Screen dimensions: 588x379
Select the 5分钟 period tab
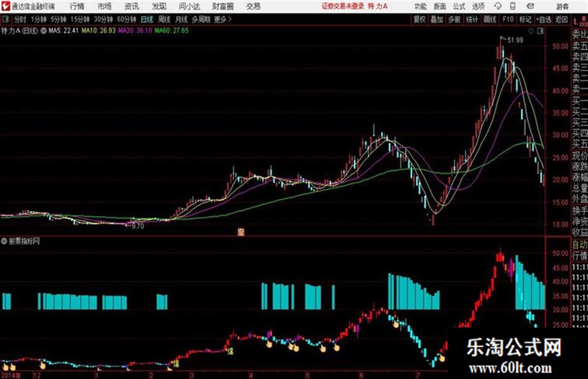[58, 19]
